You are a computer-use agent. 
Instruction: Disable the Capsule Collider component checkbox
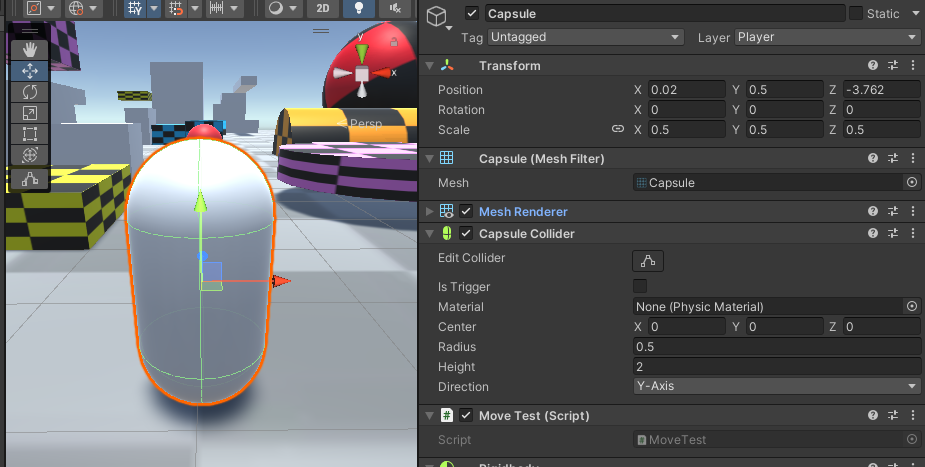(x=466, y=234)
